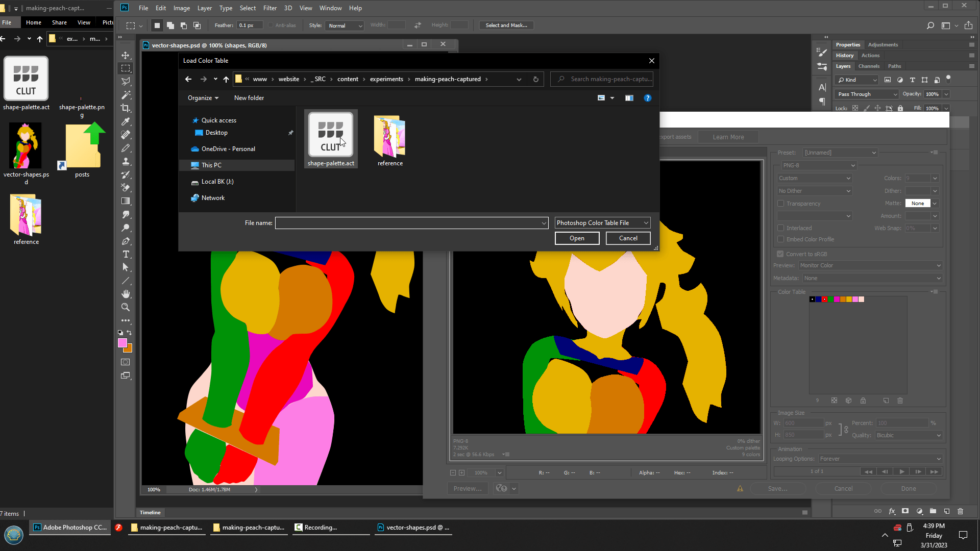Switch to the Channels tab
The height and width of the screenshot is (551, 980).
coord(869,66)
